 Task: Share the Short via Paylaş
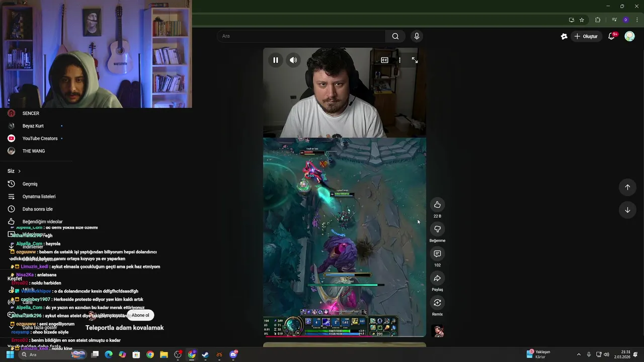(437, 278)
